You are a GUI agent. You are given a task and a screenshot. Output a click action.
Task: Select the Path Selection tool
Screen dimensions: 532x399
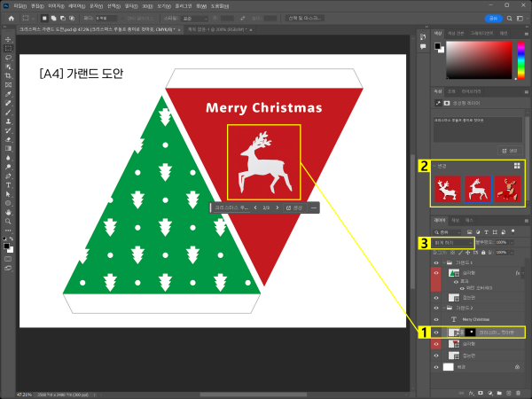click(8, 194)
